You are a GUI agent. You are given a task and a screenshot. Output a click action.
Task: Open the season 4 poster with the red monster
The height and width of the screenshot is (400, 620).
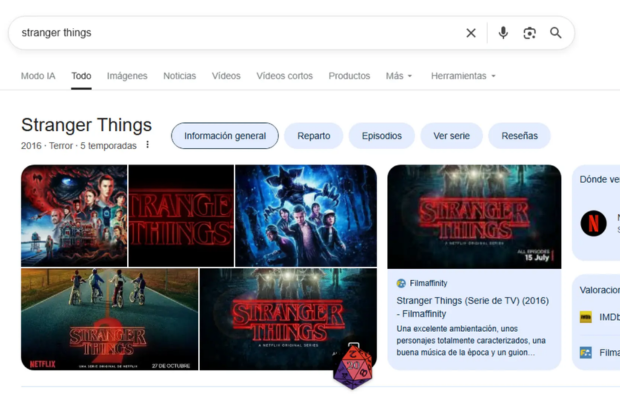[74, 216]
